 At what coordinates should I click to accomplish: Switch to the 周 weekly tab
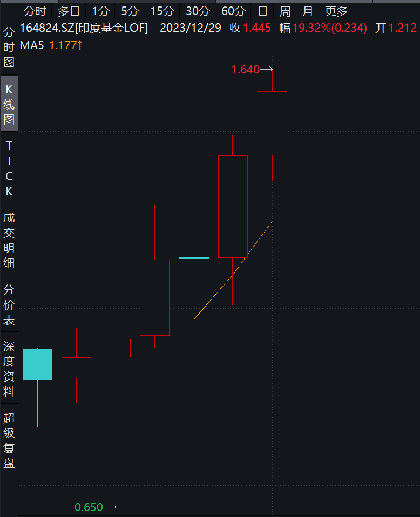click(285, 11)
